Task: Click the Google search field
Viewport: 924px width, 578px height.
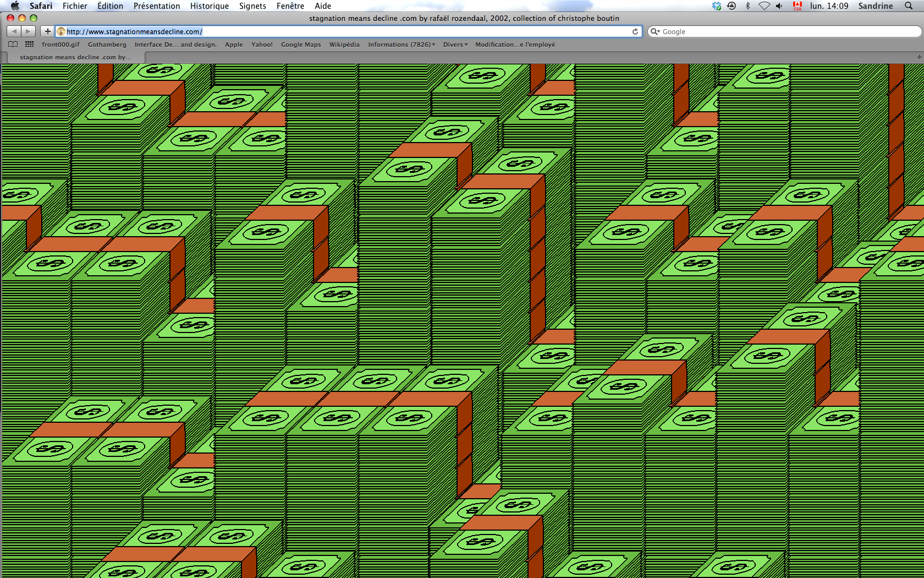Action: (785, 31)
